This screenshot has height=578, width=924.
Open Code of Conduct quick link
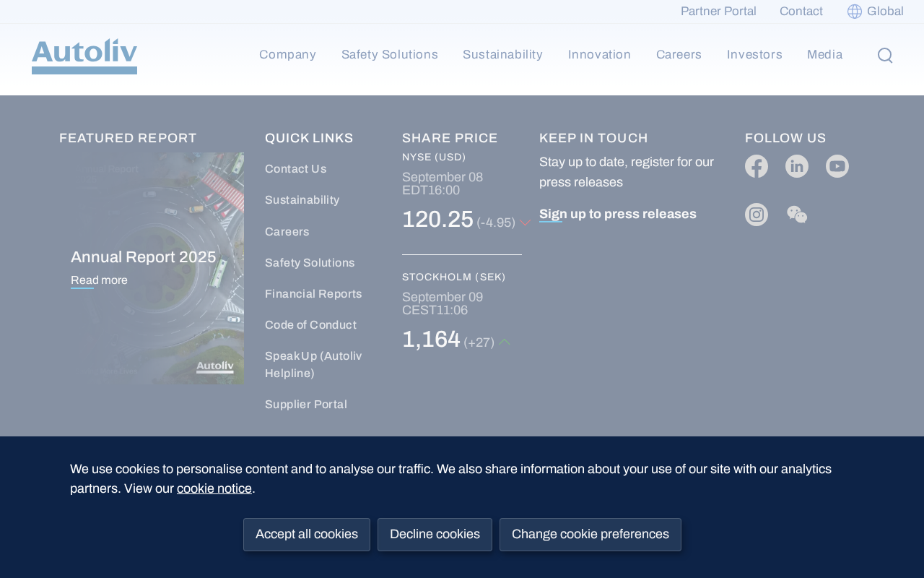(310, 325)
